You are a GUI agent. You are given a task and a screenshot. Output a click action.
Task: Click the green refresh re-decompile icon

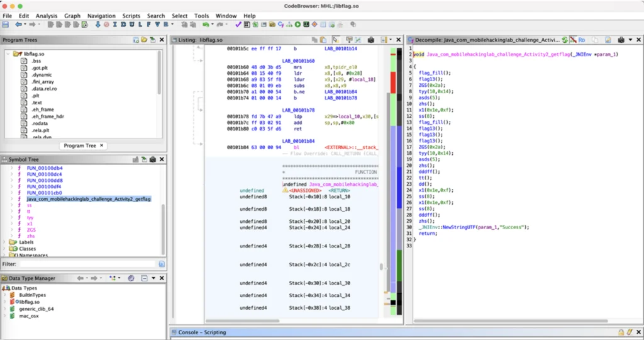(565, 40)
